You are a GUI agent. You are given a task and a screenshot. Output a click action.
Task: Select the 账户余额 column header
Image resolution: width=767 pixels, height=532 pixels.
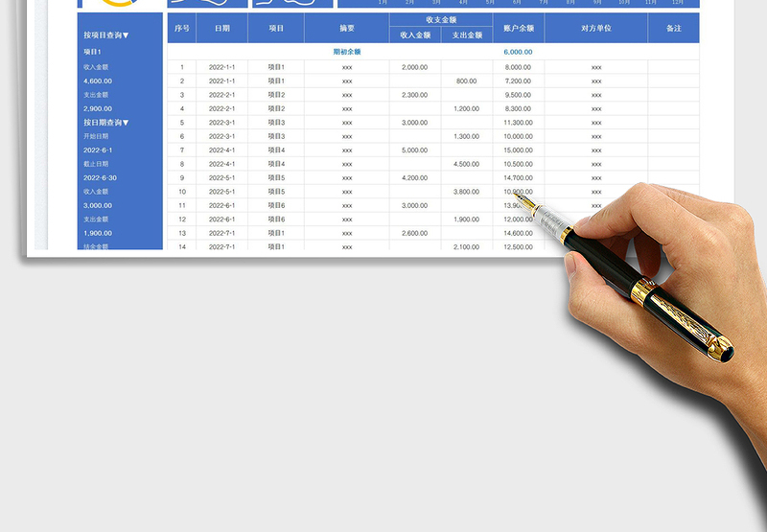click(x=518, y=29)
